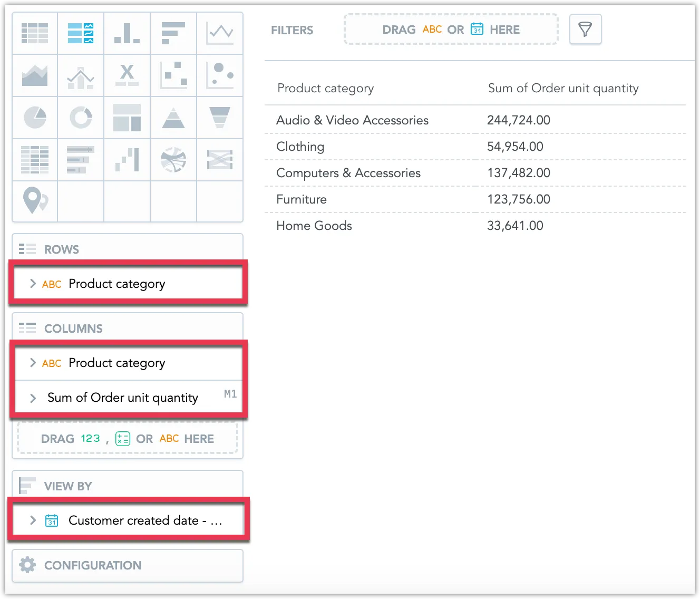Select the donut chart visualization

pos(81,118)
